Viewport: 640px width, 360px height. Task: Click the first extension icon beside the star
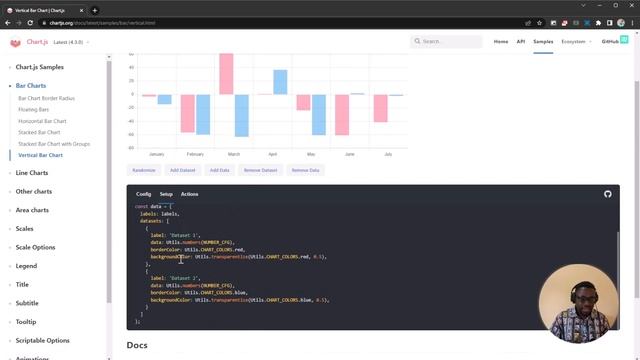(553, 23)
